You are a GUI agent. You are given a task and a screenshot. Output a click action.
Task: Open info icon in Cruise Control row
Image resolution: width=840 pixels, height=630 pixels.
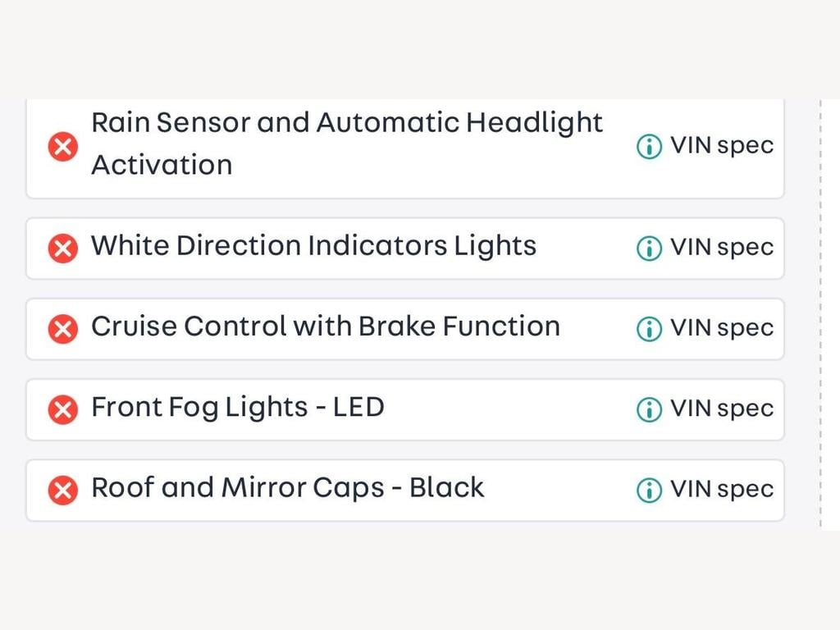(x=650, y=329)
